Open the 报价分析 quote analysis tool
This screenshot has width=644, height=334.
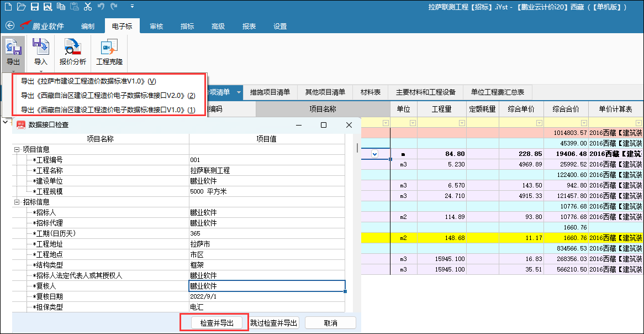pos(72,51)
